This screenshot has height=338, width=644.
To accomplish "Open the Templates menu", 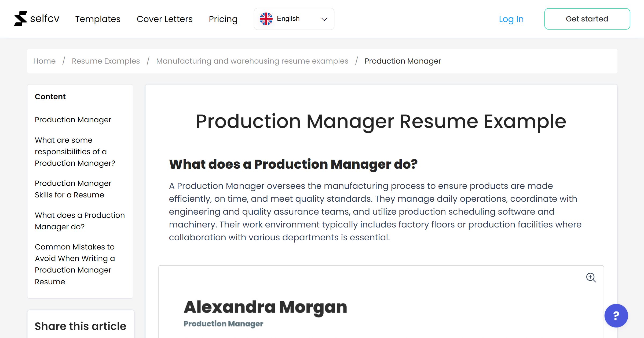I will 98,19.
